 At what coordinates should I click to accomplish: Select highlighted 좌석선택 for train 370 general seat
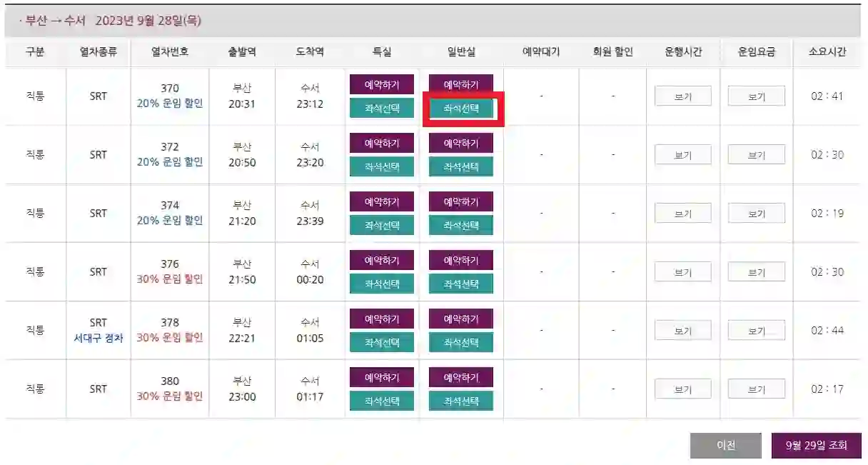461,108
